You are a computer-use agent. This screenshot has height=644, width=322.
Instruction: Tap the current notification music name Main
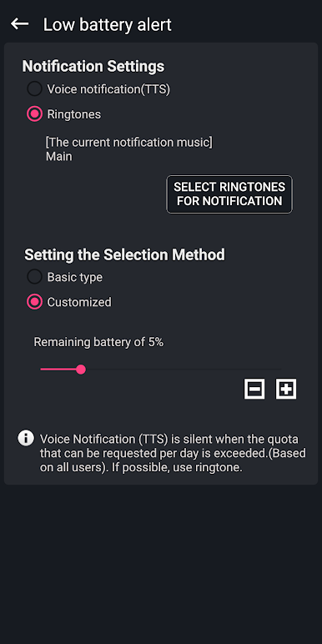point(59,157)
